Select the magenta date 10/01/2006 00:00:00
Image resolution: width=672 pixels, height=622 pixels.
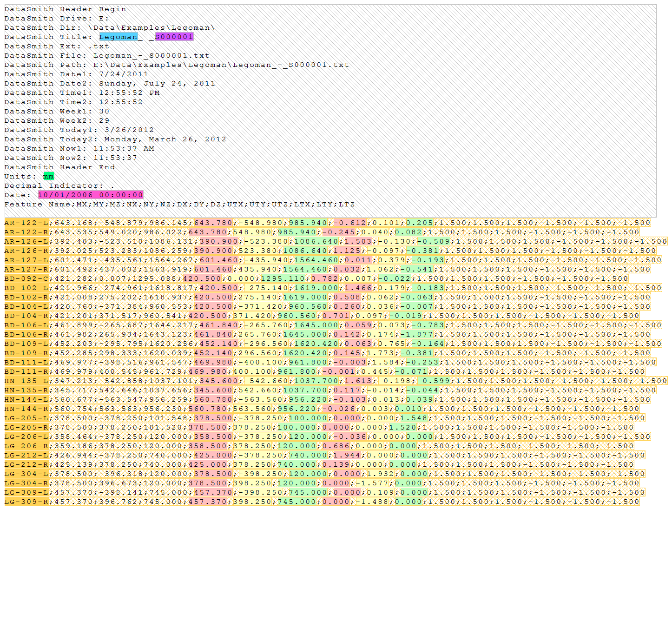(91, 195)
